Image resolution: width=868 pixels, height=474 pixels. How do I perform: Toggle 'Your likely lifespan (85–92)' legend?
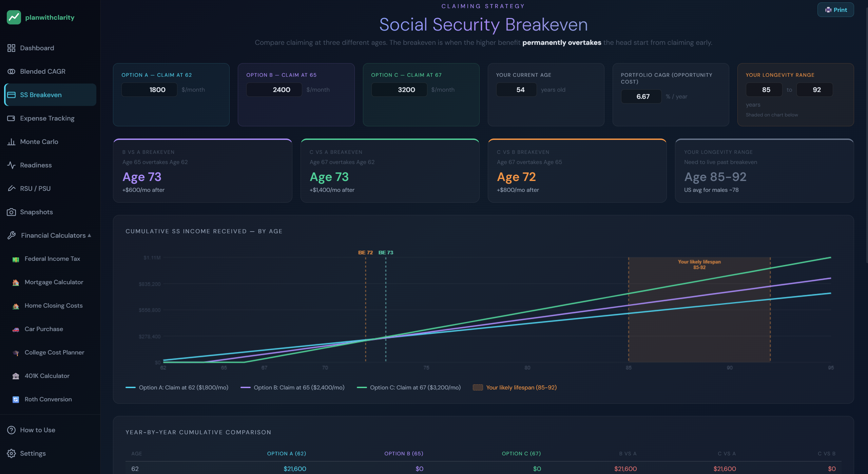[x=515, y=388]
